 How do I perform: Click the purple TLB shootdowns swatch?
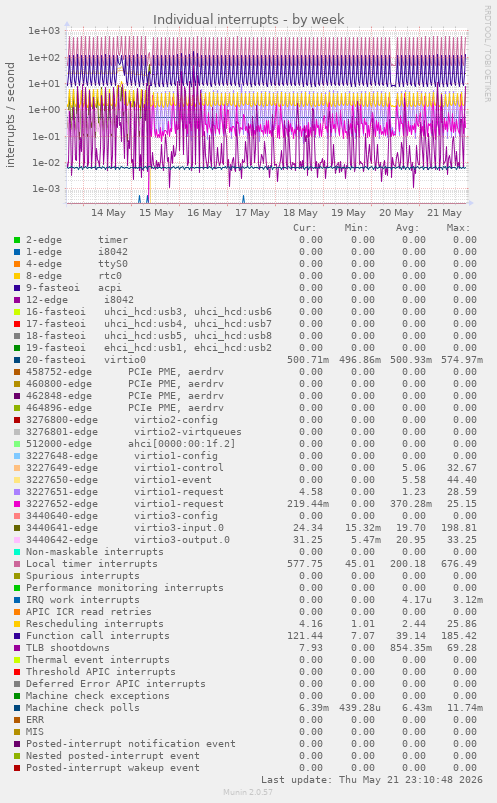17,648
